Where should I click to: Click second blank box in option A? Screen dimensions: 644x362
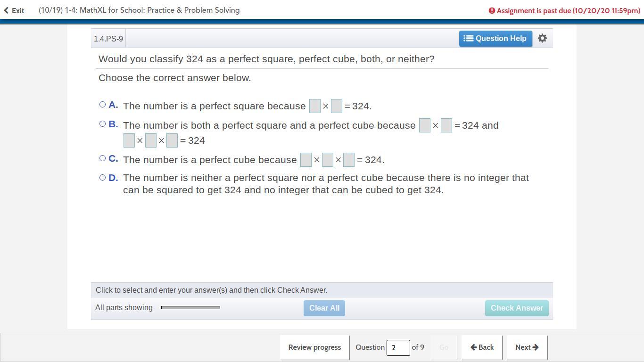pyautogui.click(x=337, y=106)
